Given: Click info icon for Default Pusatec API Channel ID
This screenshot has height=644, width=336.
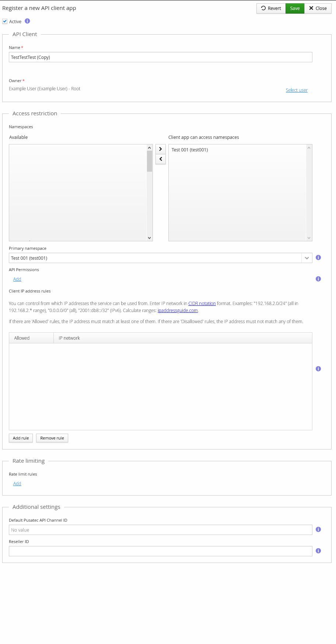Looking at the screenshot, I should pos(318,530).
